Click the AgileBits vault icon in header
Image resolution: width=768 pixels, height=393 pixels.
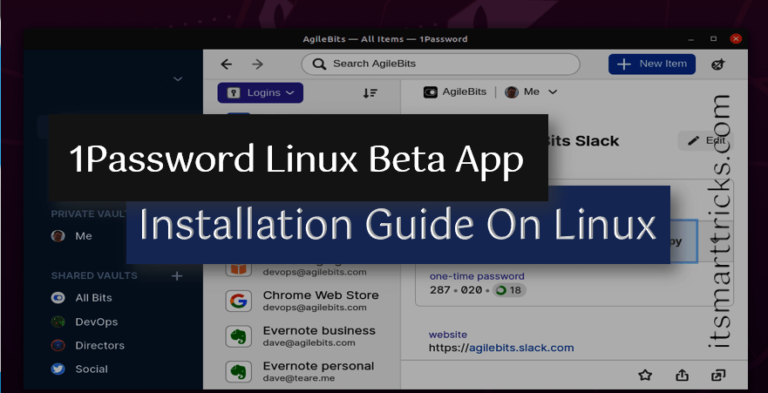[x=430, y=92]
